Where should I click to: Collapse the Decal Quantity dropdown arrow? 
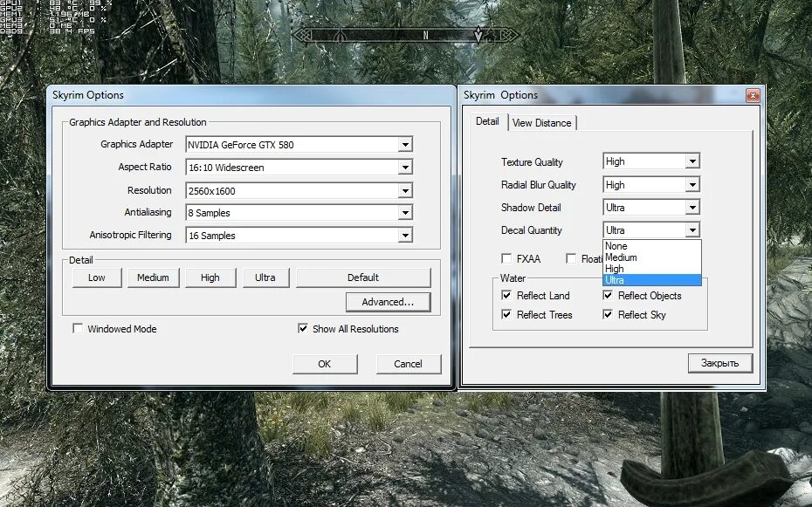[x=692, y=230]
